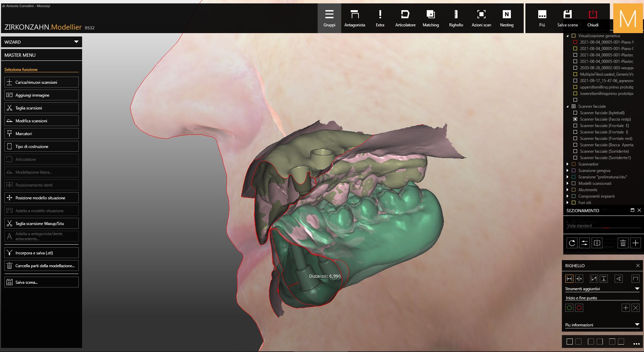Toggle Scanner facciale (byteball) visibility checkbox

pyautogui.click(x=575, y=113)
